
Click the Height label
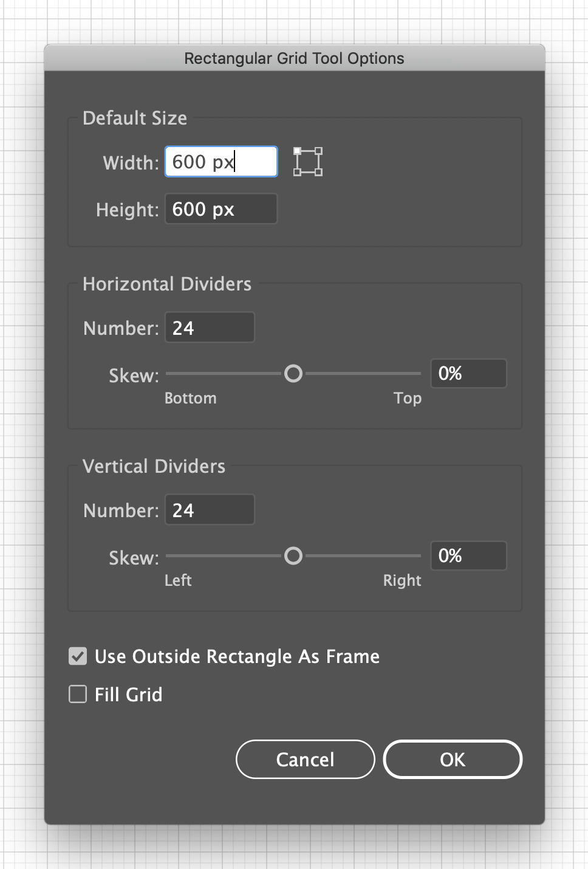127,210
